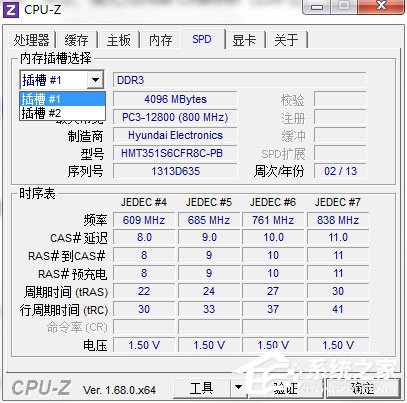Click the JEDEC #6 column header

[x=273, y=202]
